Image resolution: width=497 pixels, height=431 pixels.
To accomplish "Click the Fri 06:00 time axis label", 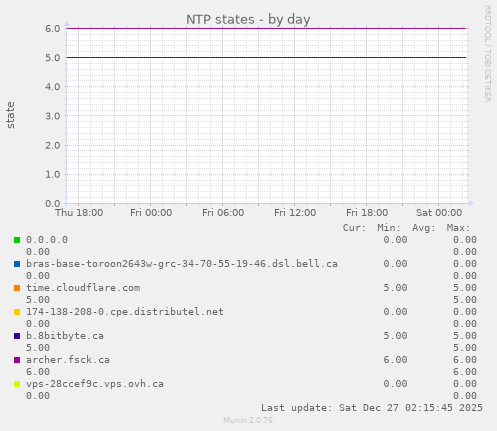I will point(223,213).
